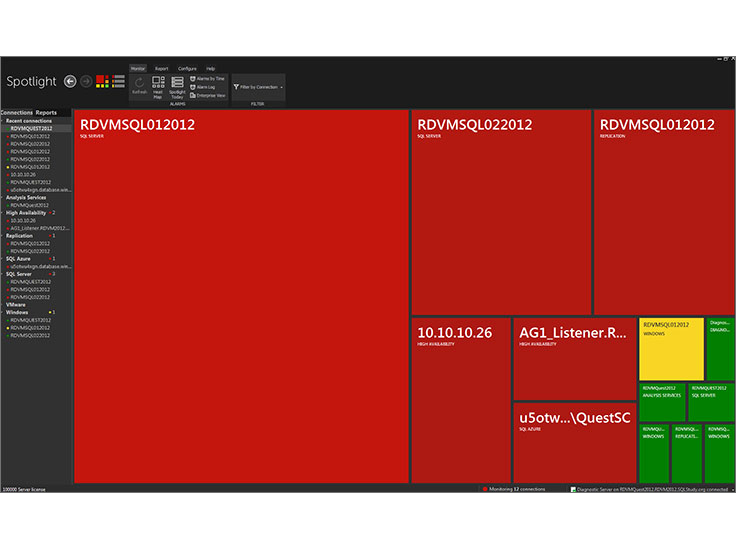The height and width of the screenshot is (550, 736).
Task: Open the green RDVMQuest2012 Analysis Services tile
Action: 662,403
